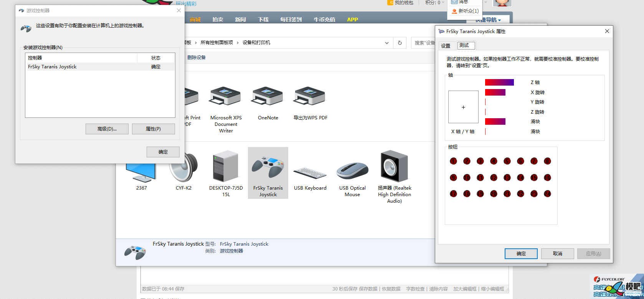Click button indicator 21 in joystick test
Screen dimensions: 644x299
(507, 193)
